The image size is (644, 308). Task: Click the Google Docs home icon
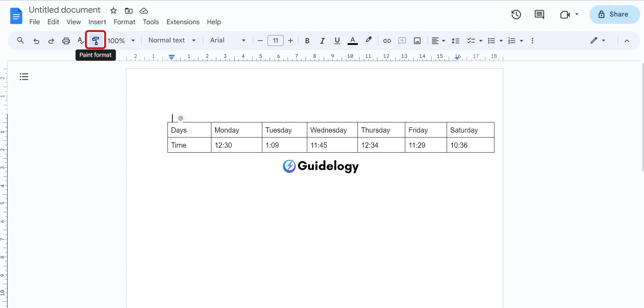click(16, 16)
